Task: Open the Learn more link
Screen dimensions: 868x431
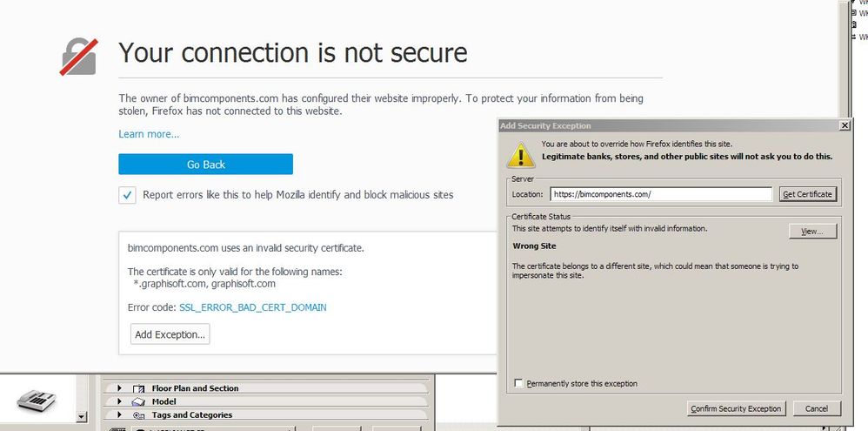Action: pos(149,134)
